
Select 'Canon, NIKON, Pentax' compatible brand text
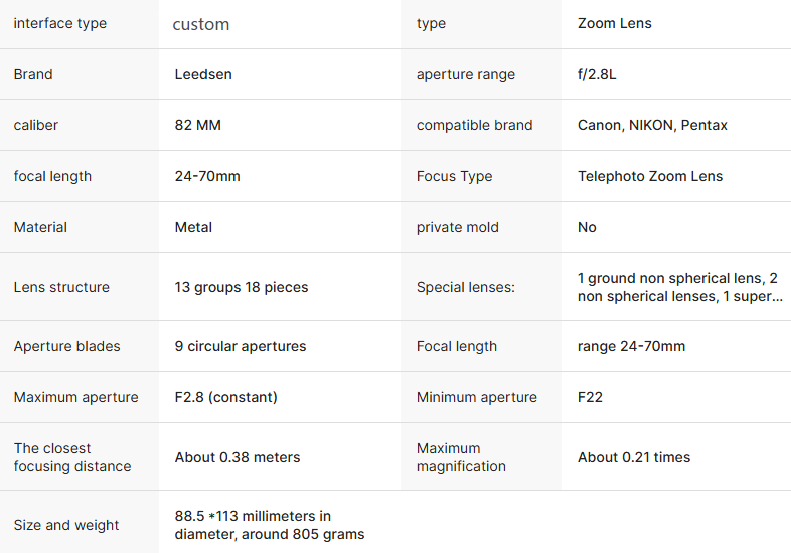(652, 125)
